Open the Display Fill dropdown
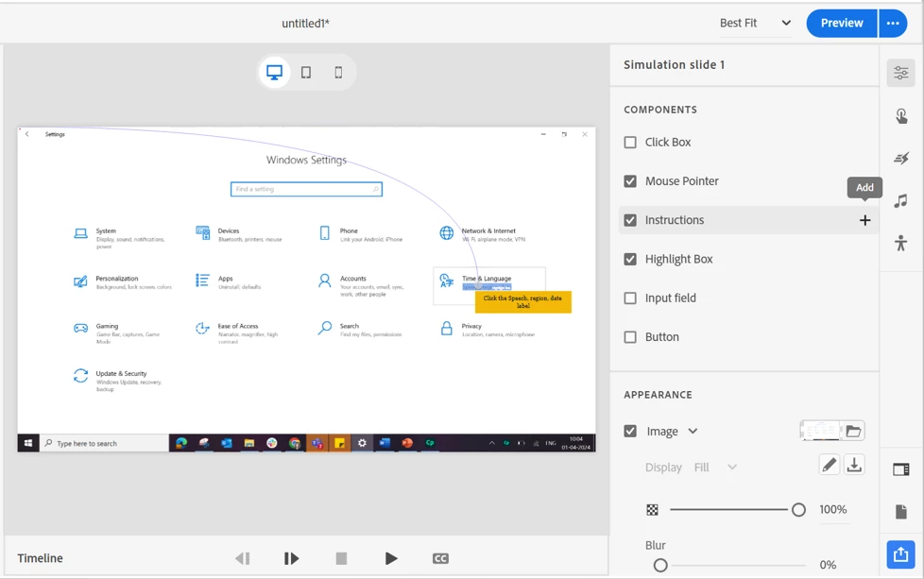This screenshot has height=579, width=924. pos(715,468)
